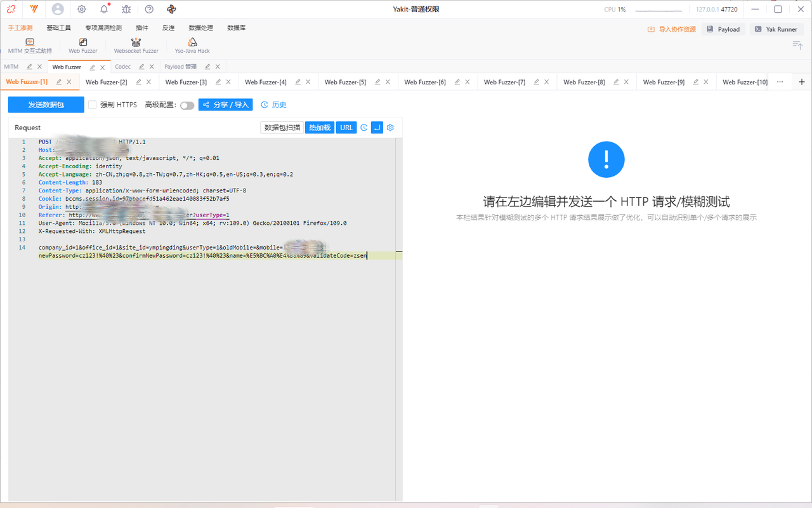Screen dimensions: 812x508
Task: Collapse the toolbar ribbon using arrow icon
Action: point(797,45)
